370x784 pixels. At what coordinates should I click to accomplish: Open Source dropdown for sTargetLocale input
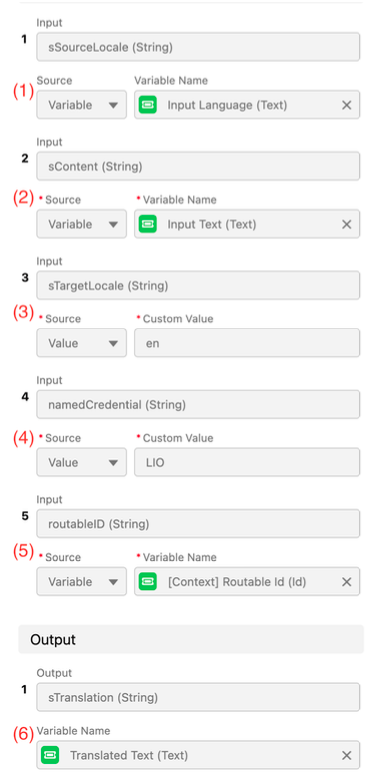point(82,343)
